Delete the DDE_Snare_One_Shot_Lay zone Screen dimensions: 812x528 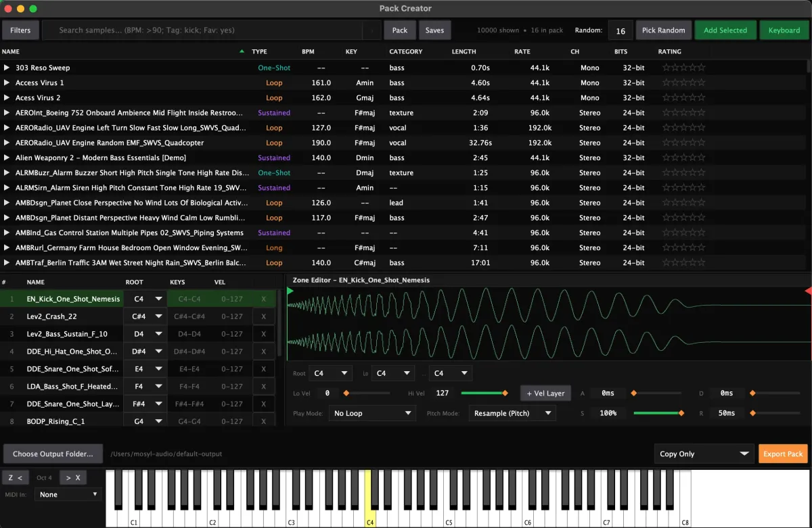click(x=264, y=404)
